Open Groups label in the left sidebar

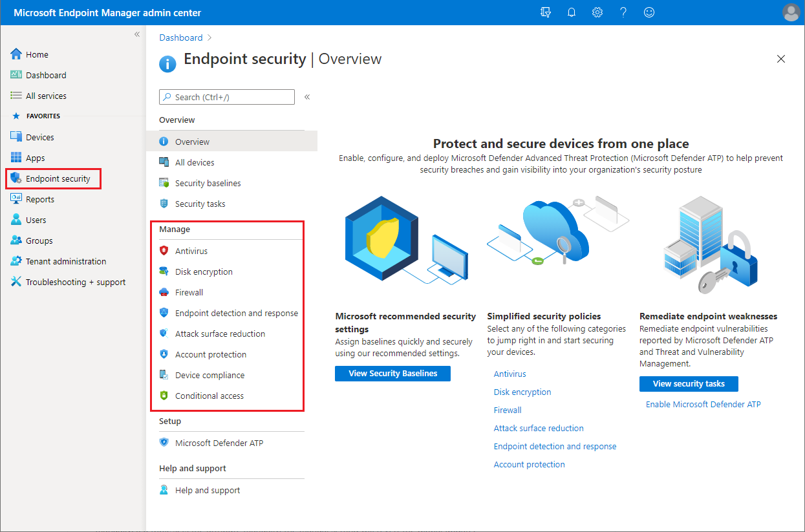coord(39,240)
